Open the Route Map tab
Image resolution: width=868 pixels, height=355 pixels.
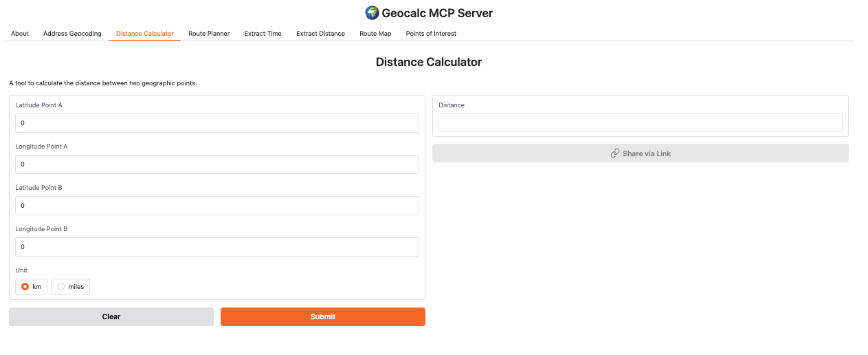coord(375,34)
